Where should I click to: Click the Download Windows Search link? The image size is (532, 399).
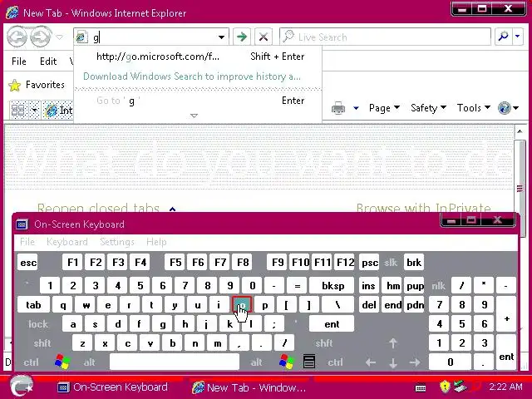pos(192,76)
